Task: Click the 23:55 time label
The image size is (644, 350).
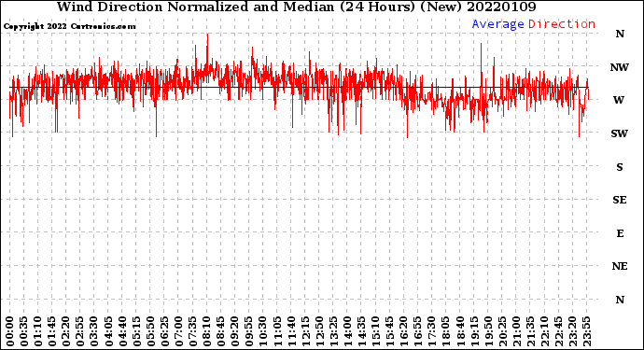Action: 586,331
